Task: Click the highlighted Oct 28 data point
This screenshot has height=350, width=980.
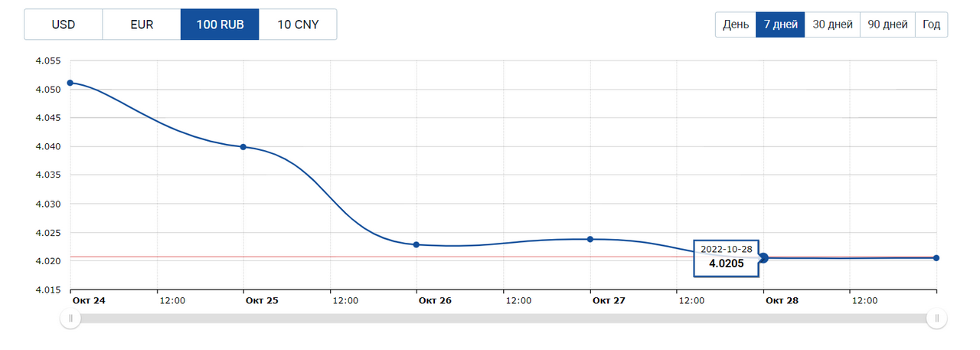Action: click(x=763, y=257)
